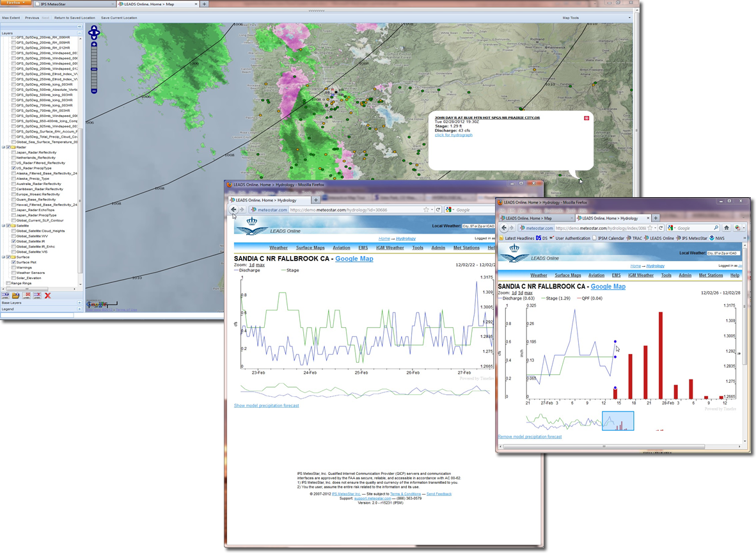
Task: Click back arrow in right hydrology window
Action: (x=505, y=228)
